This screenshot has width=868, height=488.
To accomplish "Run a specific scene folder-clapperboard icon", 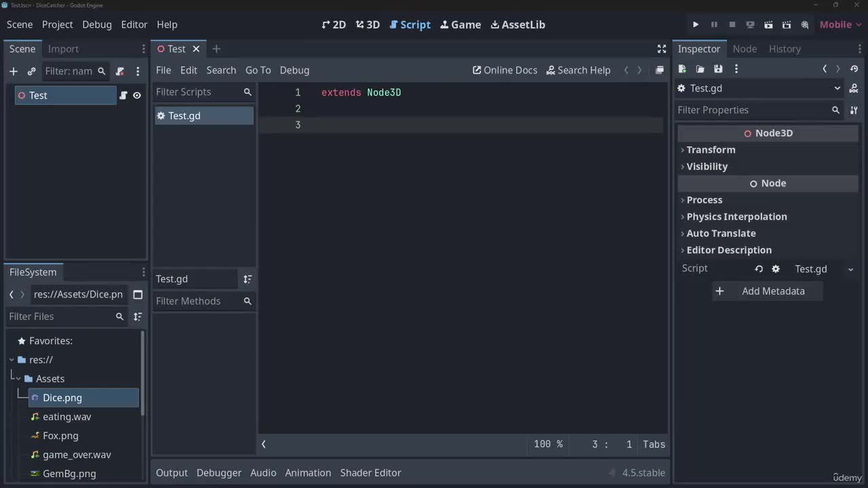I will [787, 24].
